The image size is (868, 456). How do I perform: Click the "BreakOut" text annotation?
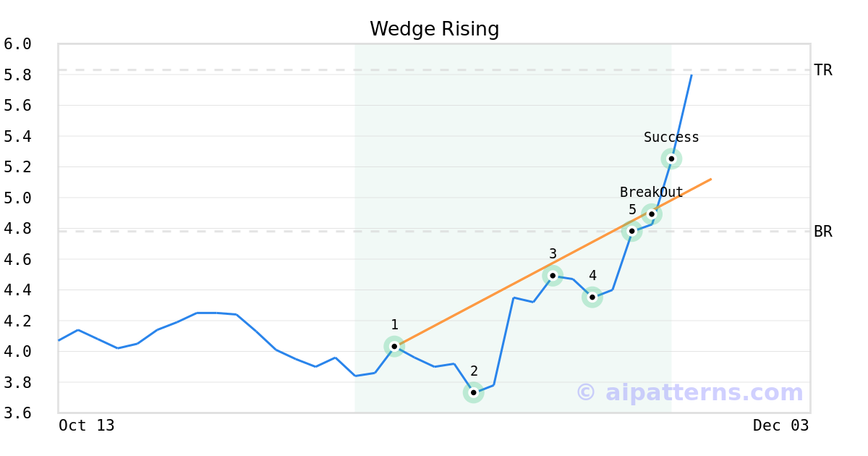click(651, 193)
